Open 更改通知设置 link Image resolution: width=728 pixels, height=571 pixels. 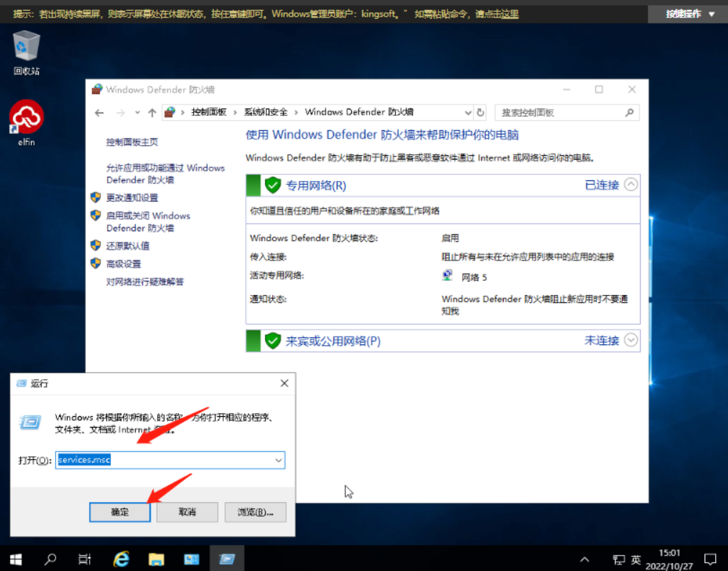(132, 198)
